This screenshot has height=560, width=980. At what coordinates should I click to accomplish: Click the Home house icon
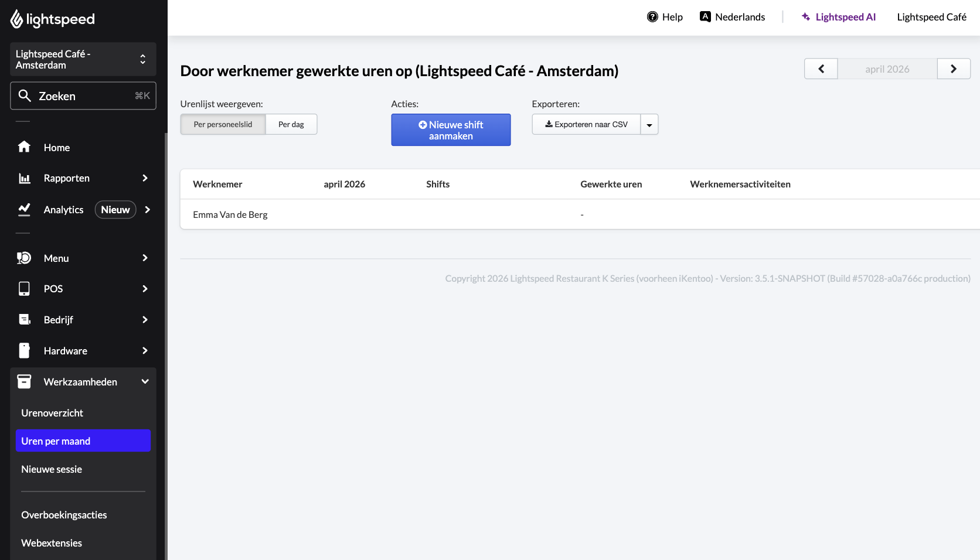pyautogui.click(x=24, y=147)
